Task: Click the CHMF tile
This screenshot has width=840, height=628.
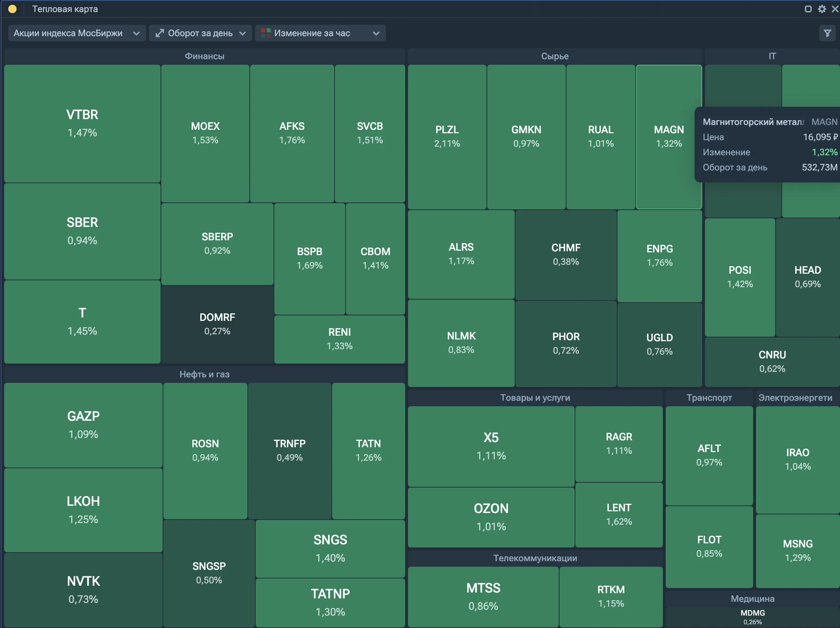Action: [566, 255]
